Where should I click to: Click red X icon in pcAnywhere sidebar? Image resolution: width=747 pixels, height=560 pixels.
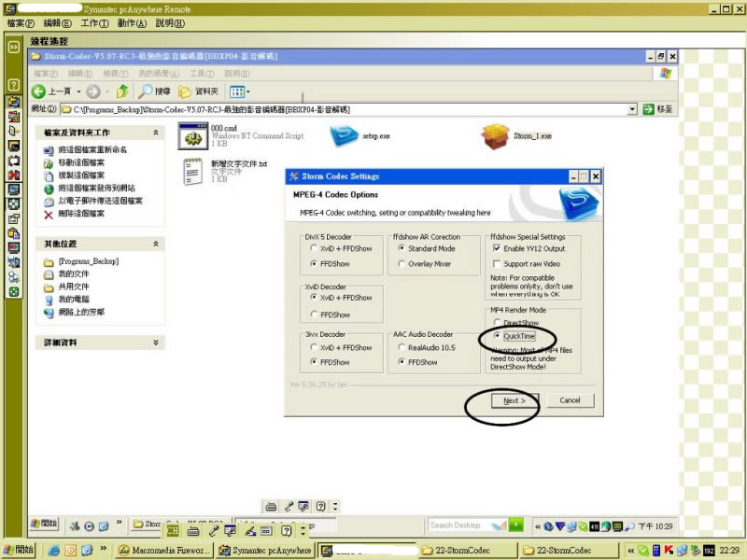click(14, 175)
